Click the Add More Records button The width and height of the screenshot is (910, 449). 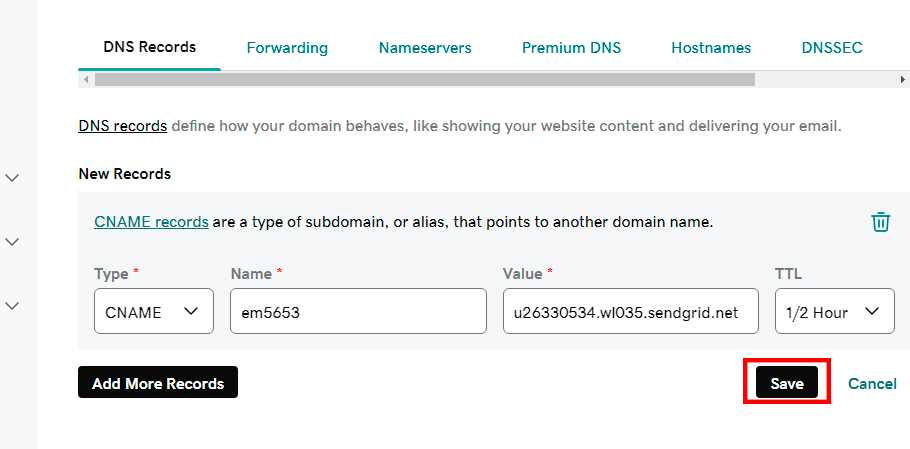[158, 383]
